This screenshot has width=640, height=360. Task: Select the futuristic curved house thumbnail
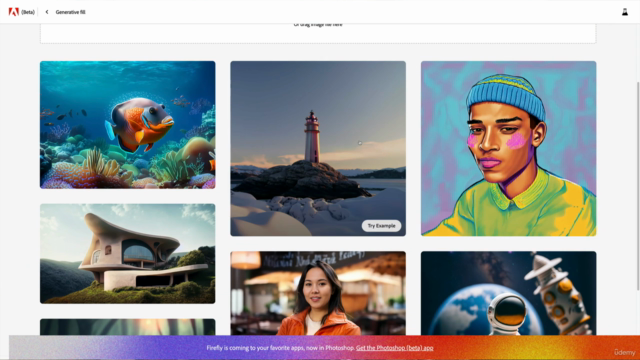pyautogui.click(x=127, y=253)
